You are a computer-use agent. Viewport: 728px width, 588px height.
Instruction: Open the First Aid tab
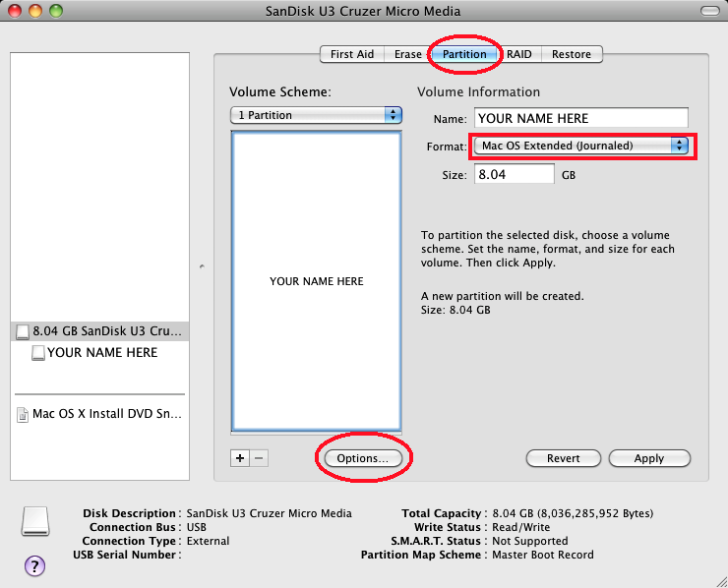pyautogui.click(x=352, y=54)
